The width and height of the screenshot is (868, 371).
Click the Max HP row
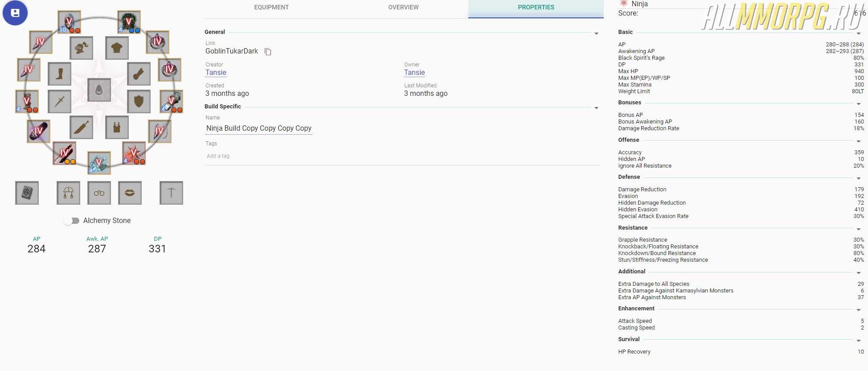[x=741, y=71]
